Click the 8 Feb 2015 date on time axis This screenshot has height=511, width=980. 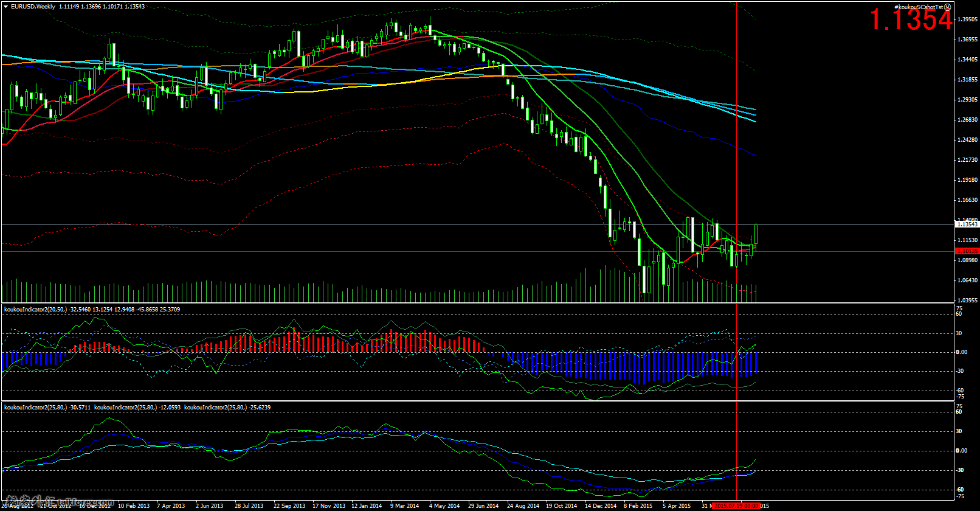tap(638, 506)
